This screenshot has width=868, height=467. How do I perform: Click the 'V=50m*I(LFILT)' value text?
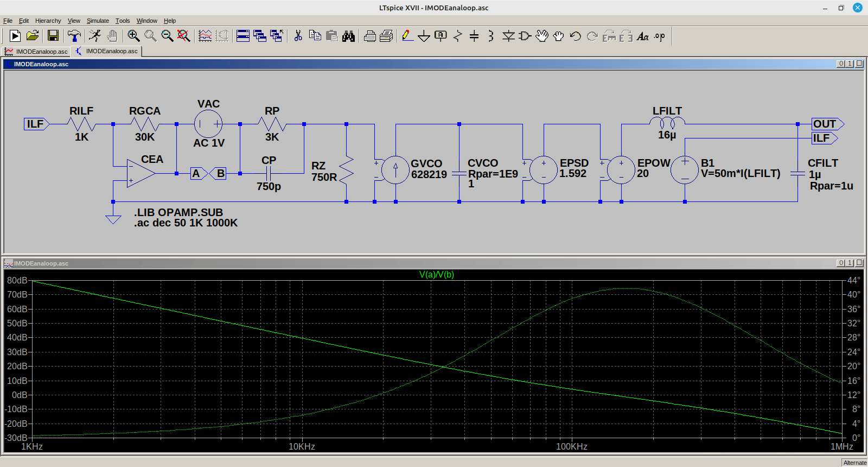741,174
